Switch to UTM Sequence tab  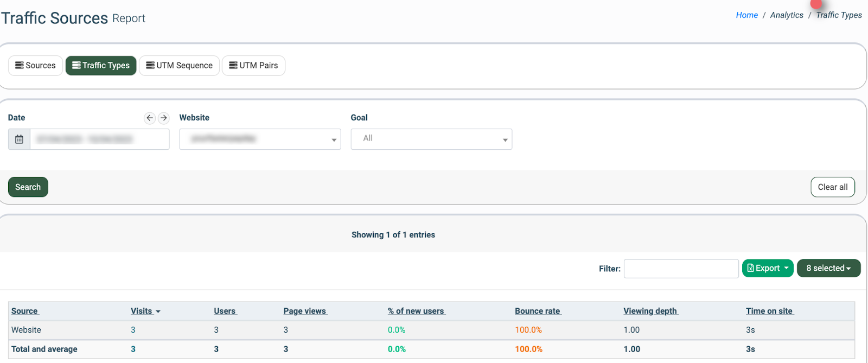pos(179,66)
